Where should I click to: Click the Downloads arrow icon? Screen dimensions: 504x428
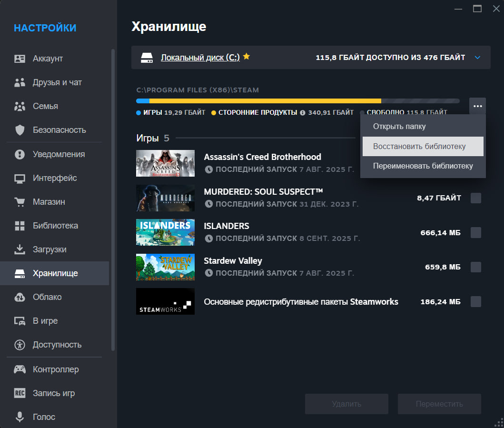pyautogui.click(x=20, y=249)
